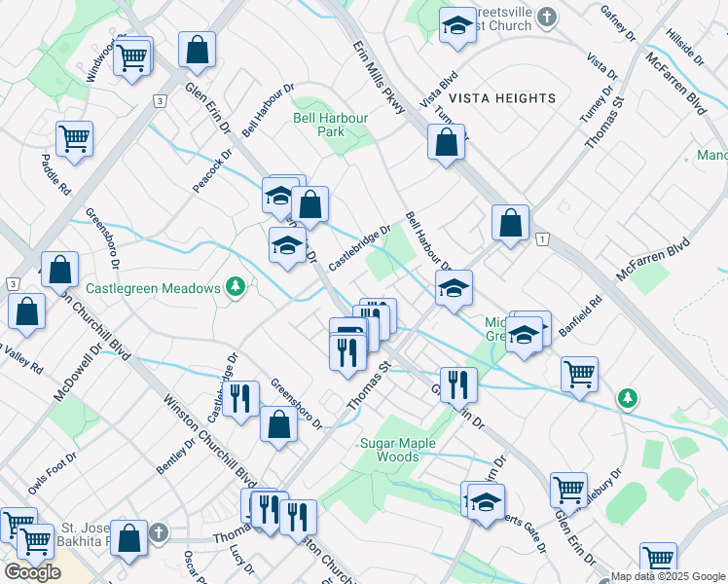728x584 pixels.
Task: Select the shopping bag marker on upper Glen Erin Dr
Action: tap(197, 53)
